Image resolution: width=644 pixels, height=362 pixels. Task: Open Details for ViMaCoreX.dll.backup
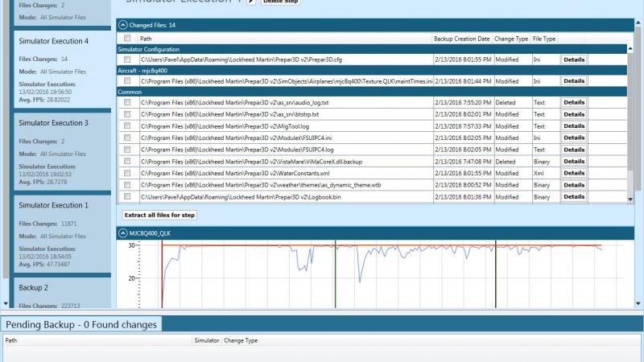tap(574, 162)
